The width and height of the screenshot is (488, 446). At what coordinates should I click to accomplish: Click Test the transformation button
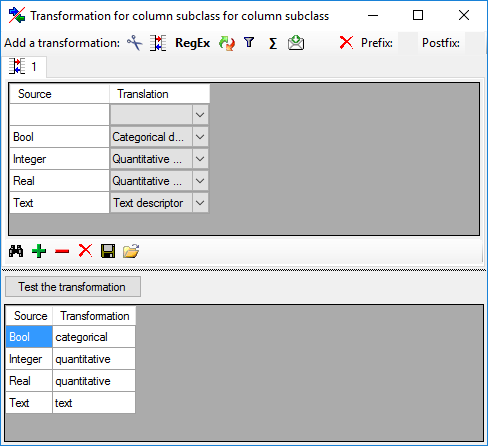(x=73, y=287)
